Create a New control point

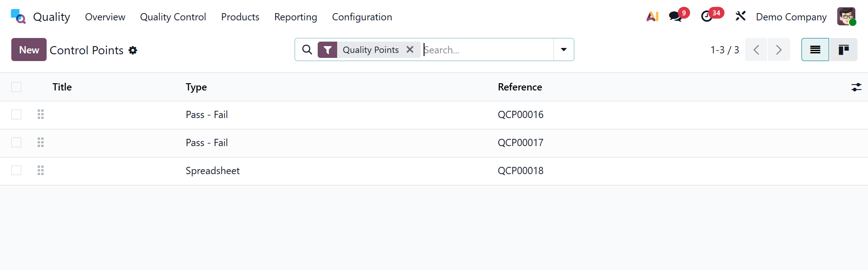coord(29,50)
